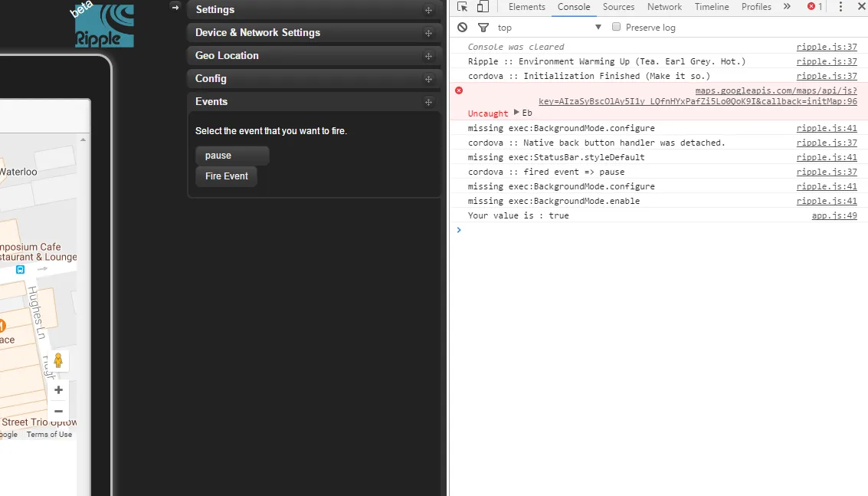Screen dimensions: 868x496
Task: Toggle the device toolbar icon
Action: 483,7
